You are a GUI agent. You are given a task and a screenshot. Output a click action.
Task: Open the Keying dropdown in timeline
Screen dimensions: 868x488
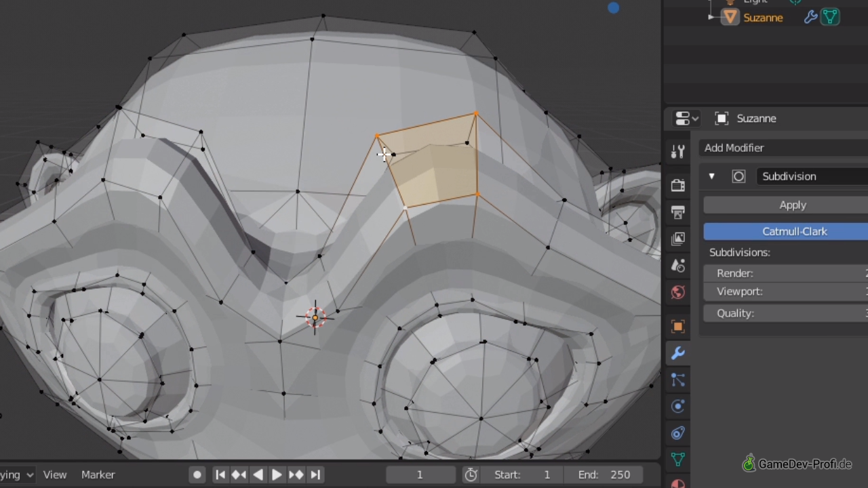pos(17,475)
